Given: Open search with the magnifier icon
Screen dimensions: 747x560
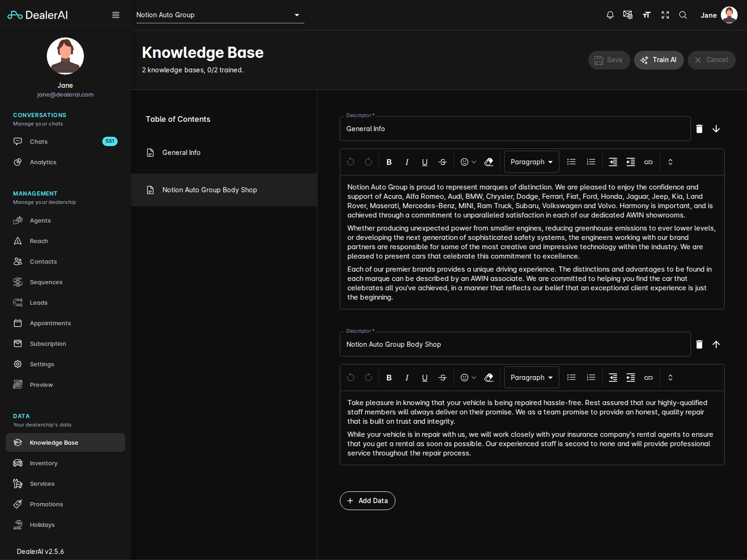Looking at the screenshot, I should click(x=683, y=15).
